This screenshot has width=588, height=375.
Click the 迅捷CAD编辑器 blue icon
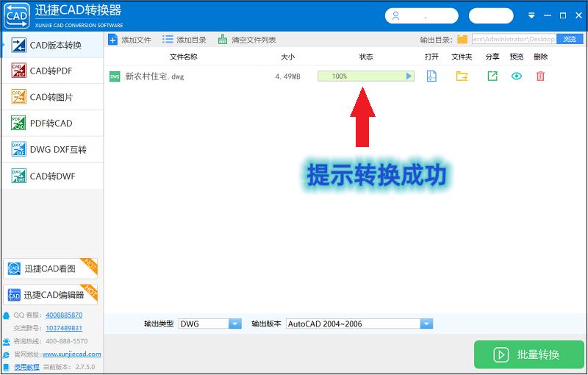(14, 295)
